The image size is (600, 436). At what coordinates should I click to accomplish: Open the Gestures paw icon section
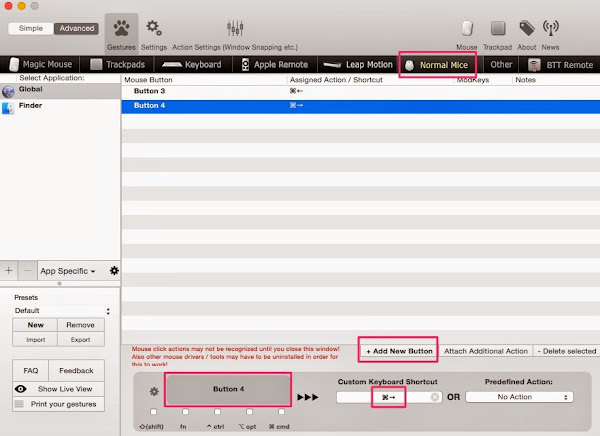point(121,33)
